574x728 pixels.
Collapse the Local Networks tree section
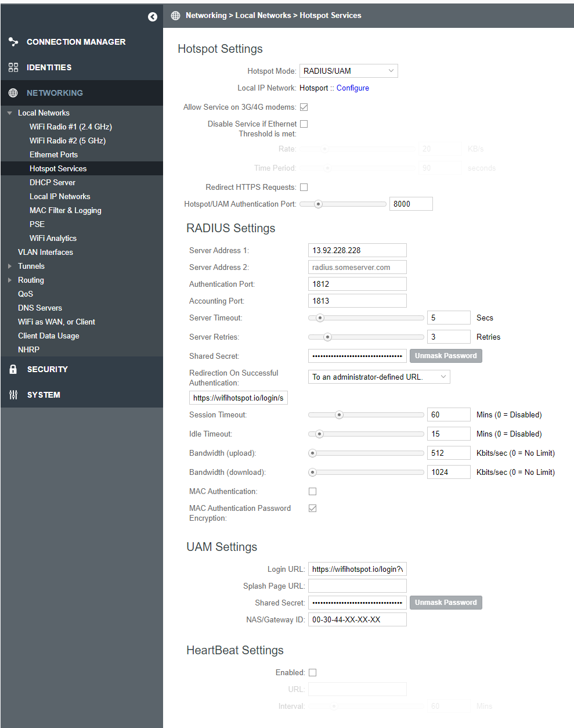pyautogui.click(x=10, y=113)
